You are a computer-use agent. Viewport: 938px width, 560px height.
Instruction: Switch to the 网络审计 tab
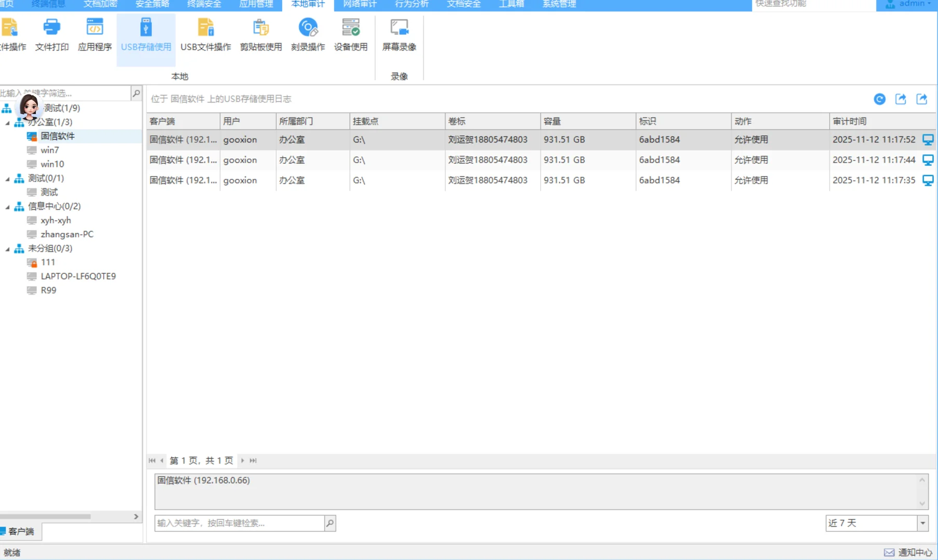(x=360, y=4)
